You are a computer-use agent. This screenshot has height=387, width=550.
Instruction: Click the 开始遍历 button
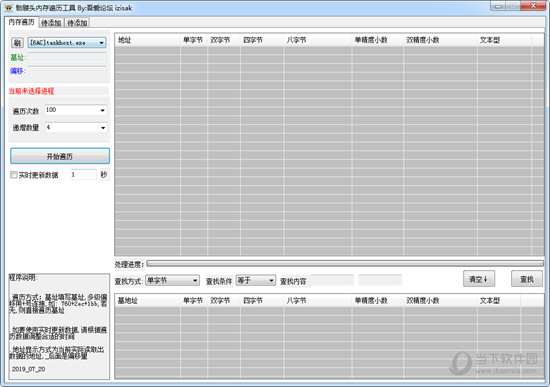click(60, 156)
